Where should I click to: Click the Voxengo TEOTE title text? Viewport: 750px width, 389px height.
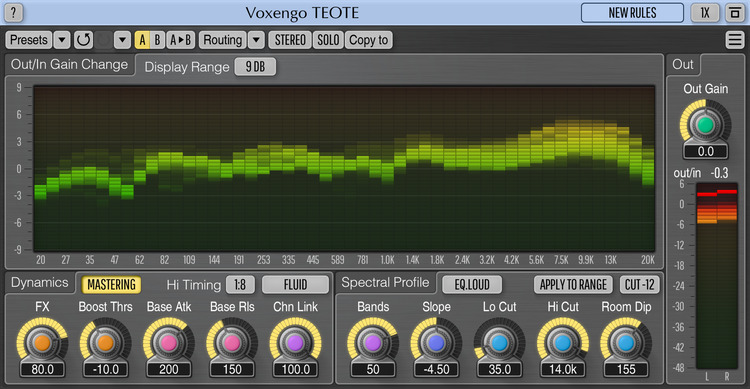(302, 13)
